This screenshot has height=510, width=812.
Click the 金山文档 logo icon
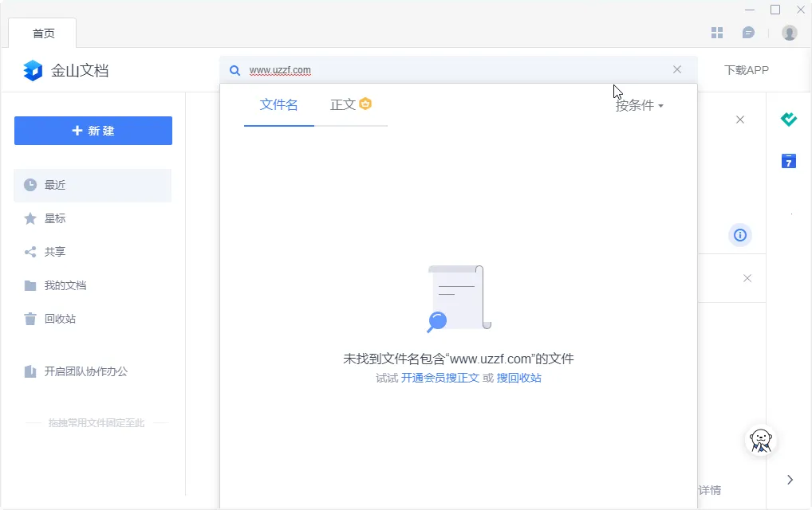(33, 70)
